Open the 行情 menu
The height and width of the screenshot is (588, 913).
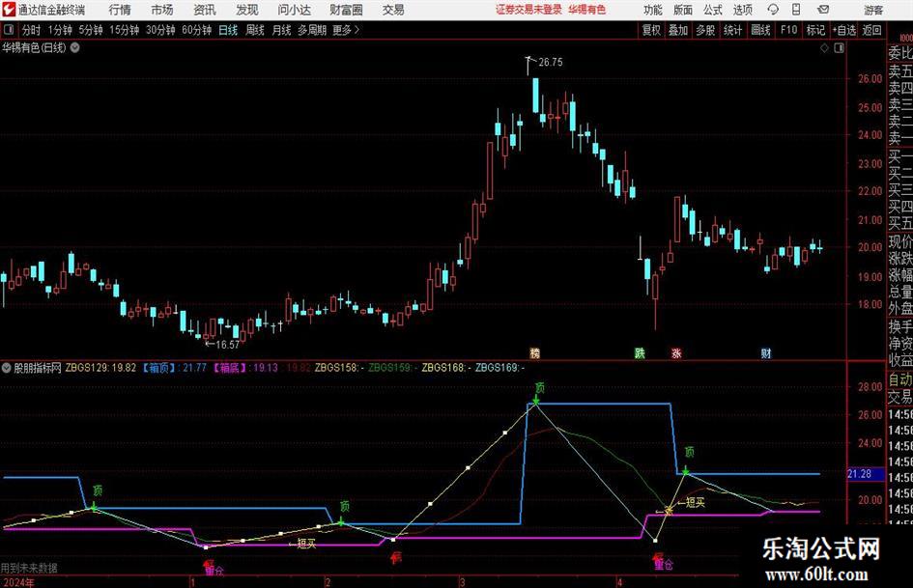point(120,10)
